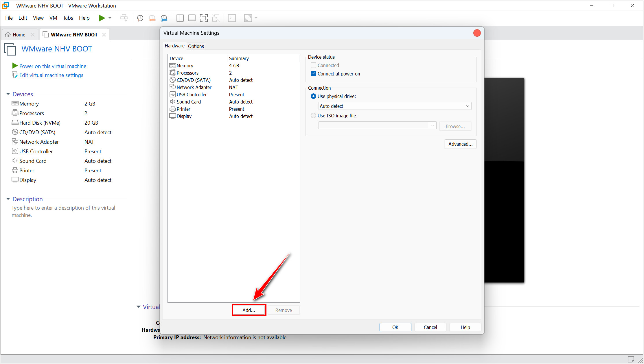Click the send Ctrl+Alt+Del toolbar icon
The image size is (644, 364).
pos(124,18)
